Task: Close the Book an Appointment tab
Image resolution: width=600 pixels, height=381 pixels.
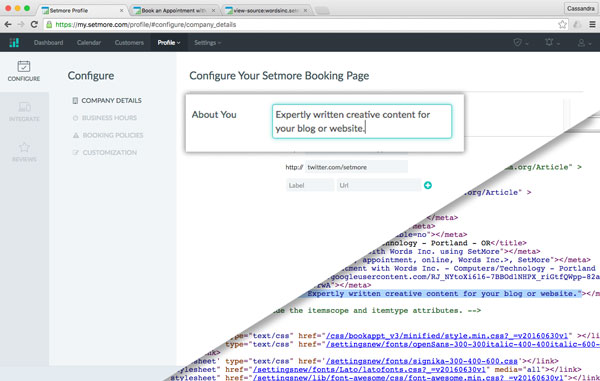Action: pos(214,10)
